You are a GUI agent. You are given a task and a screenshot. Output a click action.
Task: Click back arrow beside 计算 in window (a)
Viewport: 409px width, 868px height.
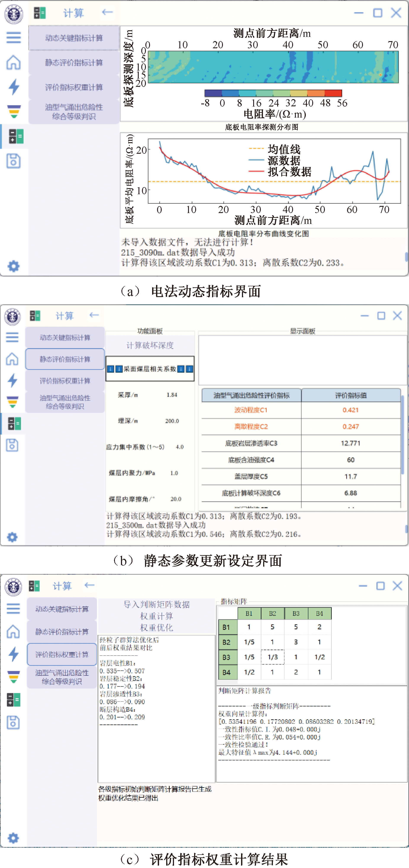click(x=107, y=13)
